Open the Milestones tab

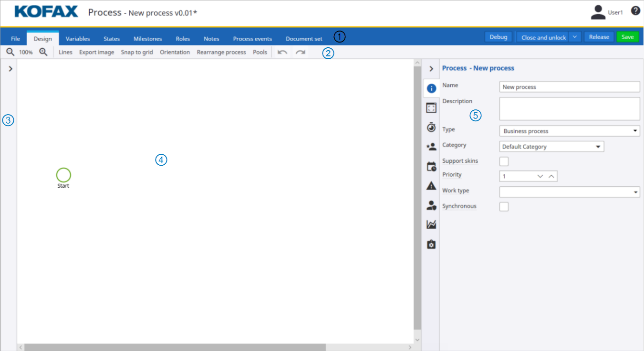[147, 39]
